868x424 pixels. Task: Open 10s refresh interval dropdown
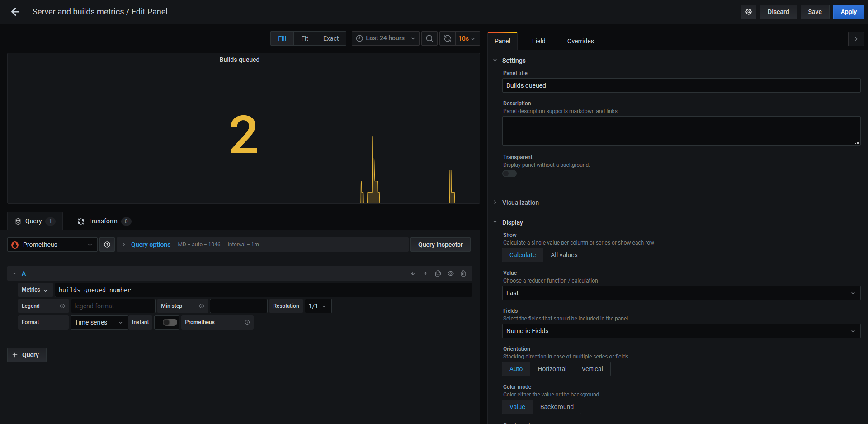pos(467,38)
